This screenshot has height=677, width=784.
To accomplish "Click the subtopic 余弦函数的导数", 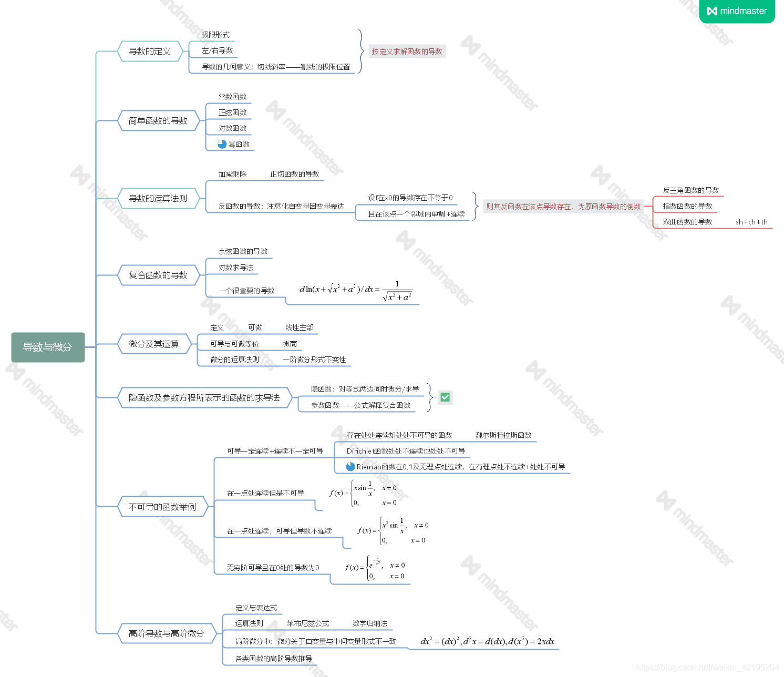I will point(243,251).
